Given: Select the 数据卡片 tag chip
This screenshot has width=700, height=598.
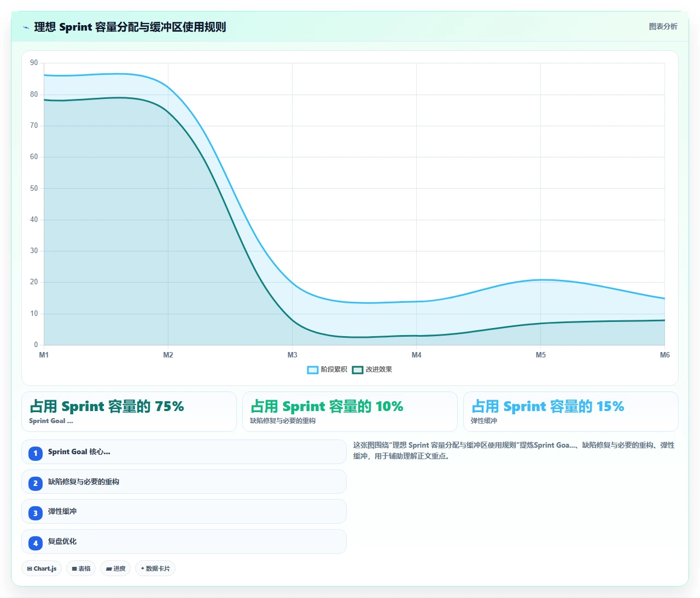Looking at the screenshot, I should click(155, 568).
